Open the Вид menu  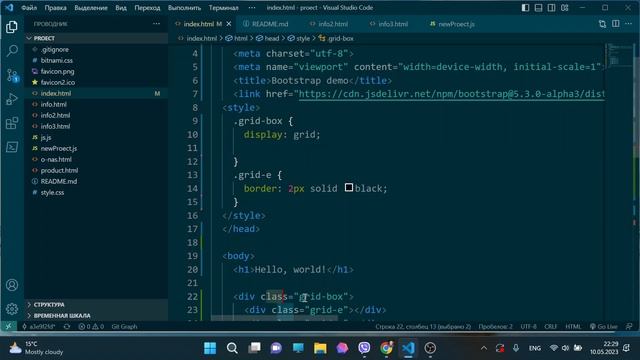click(x=121, y=8)
